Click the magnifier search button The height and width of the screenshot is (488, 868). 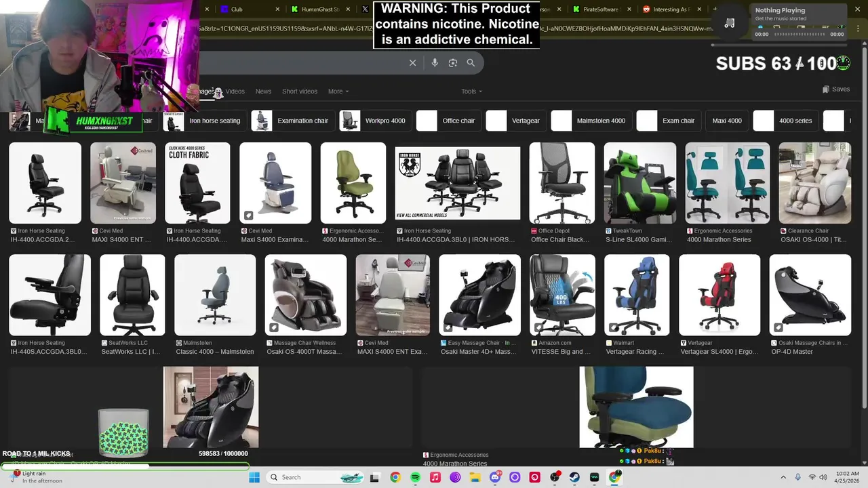click(x=471, y=62)
